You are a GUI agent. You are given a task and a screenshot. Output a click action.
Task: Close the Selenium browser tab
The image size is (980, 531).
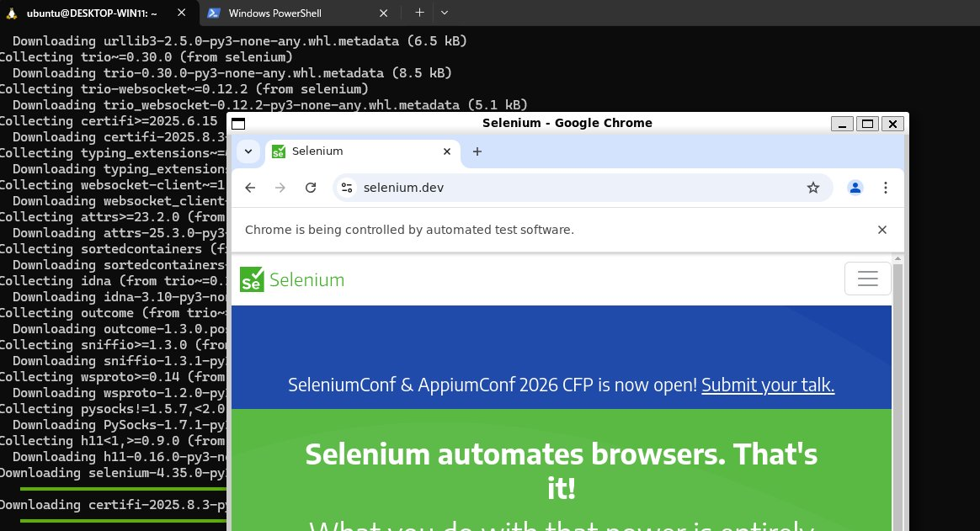point(447,151)
